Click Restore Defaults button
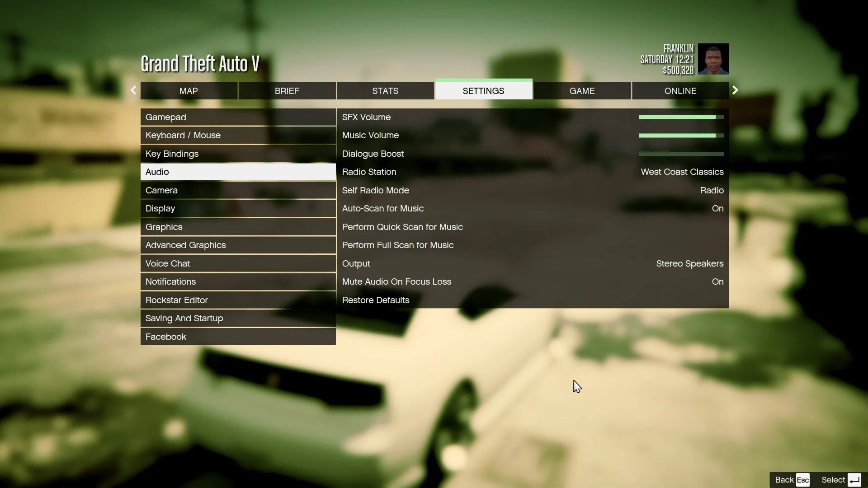Image resolution: width=868 pixels, height=488 pixels. coord(375,300)
